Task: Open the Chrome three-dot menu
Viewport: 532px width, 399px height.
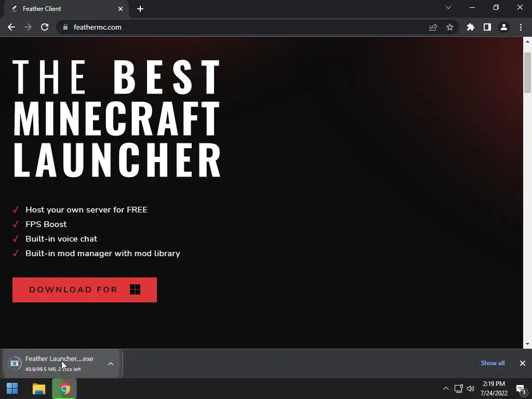Action: tap(521, 27)
